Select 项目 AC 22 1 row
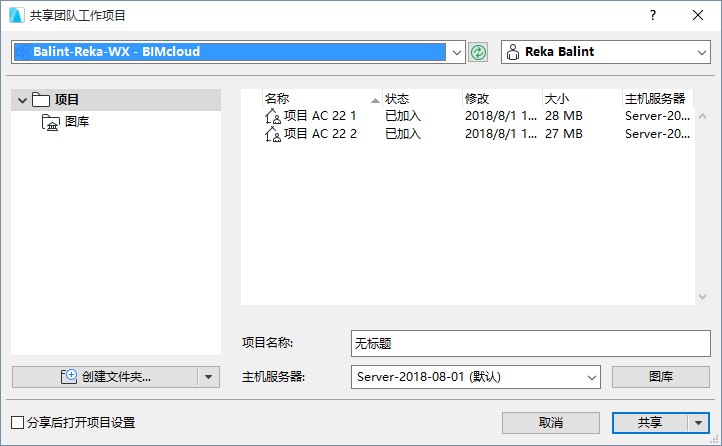The height and width of the screenshot is (446, 722). pyautogui.click(x=467, y=116)
